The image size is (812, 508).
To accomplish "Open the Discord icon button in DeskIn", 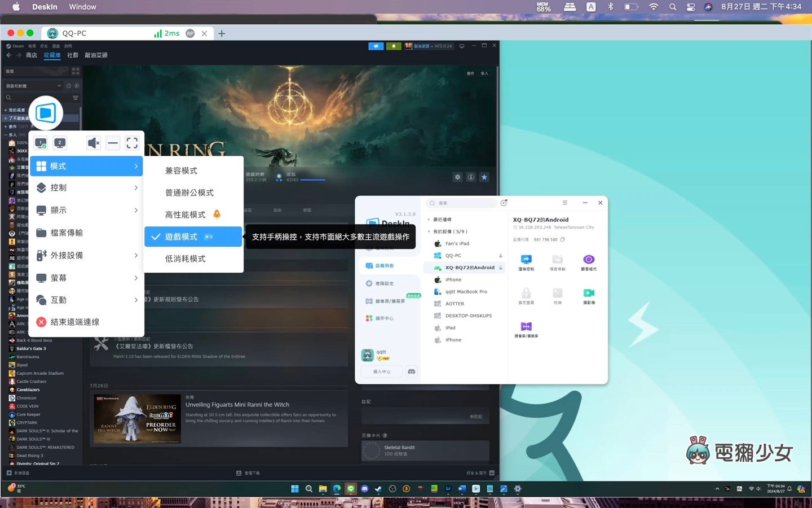I will coord(412,371).
